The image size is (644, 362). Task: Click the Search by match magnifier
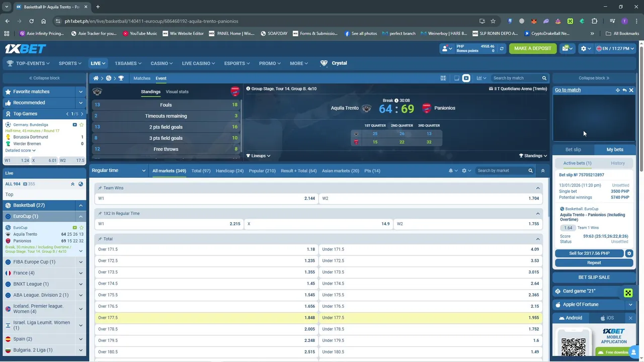pos(544,78)
